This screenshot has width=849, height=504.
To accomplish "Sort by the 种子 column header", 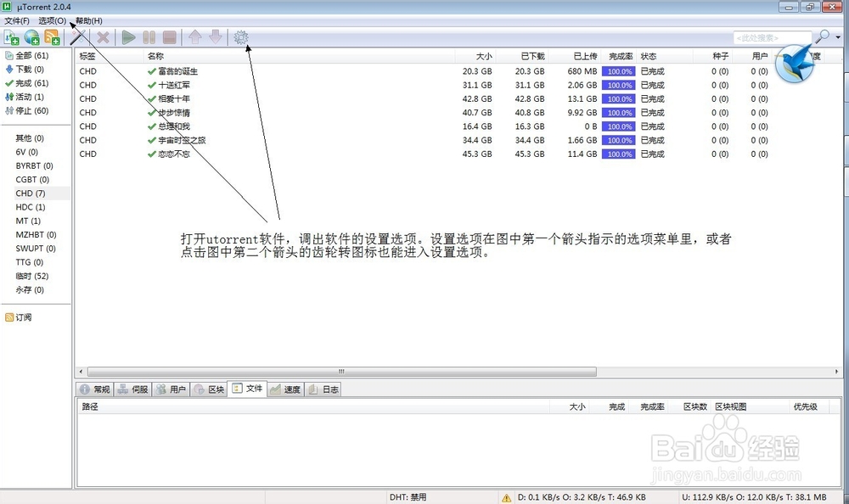I will pos(720,56).
